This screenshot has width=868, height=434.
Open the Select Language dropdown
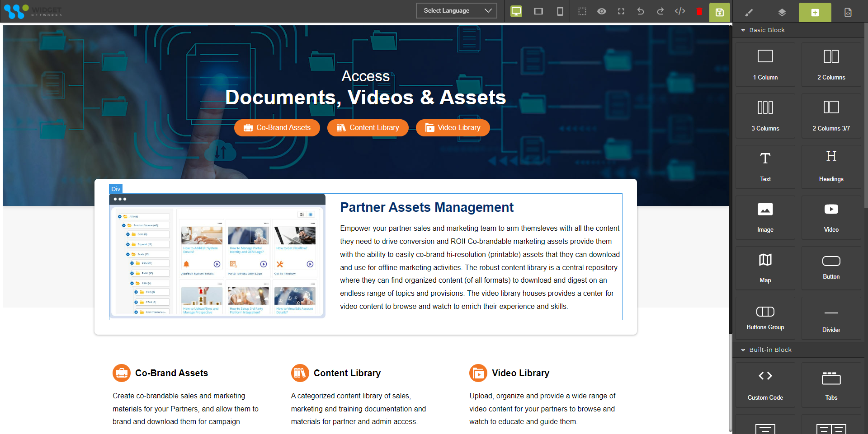click(456, 11)
